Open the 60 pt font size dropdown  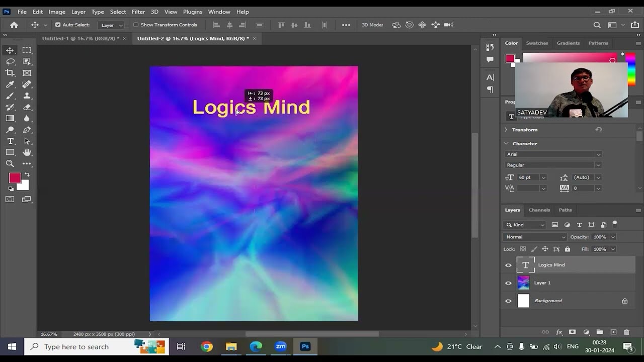point(543,177)
